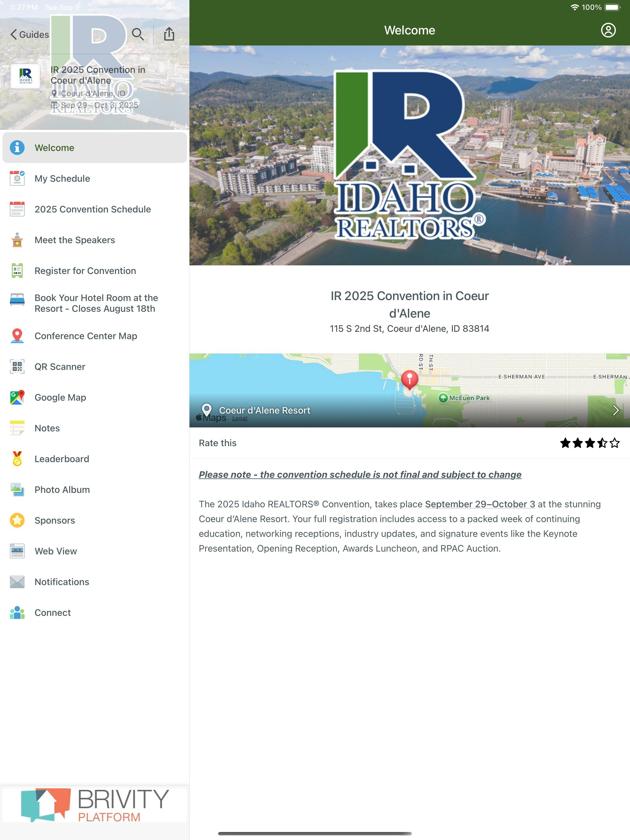Open Web View label

(x=56, y=551)
